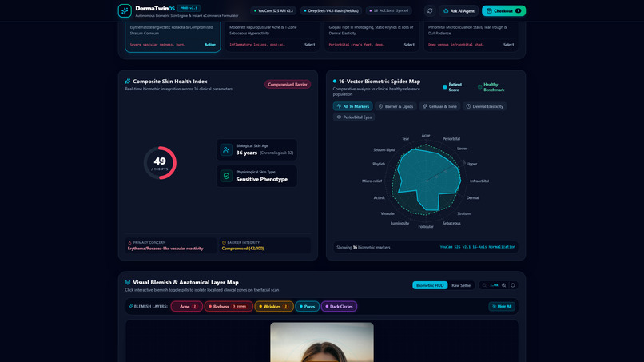Click the Biological Skin Age person icon
The width and height of the screenshot is (644, 362).
[226, 150]
